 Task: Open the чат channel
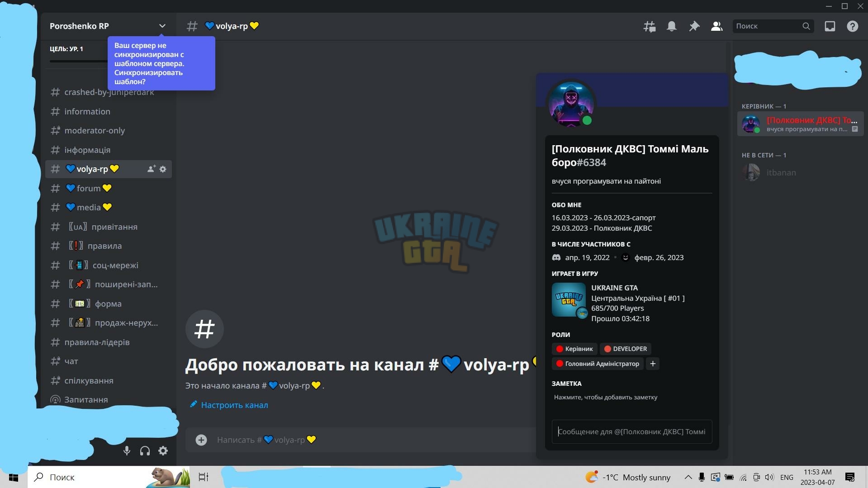pyautogui.click(x=109, y=361)
